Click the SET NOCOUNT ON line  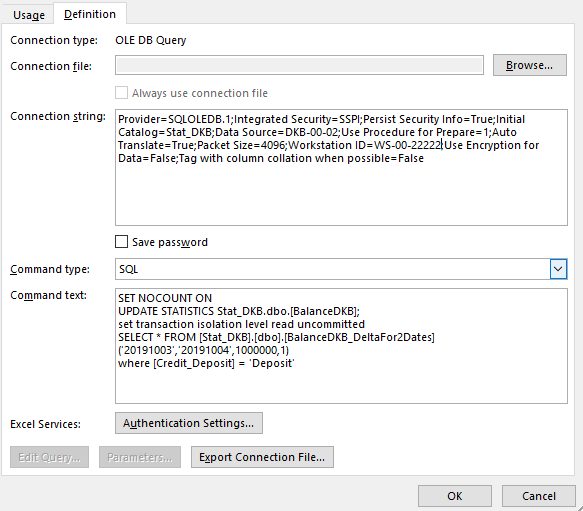click(165, 298)
